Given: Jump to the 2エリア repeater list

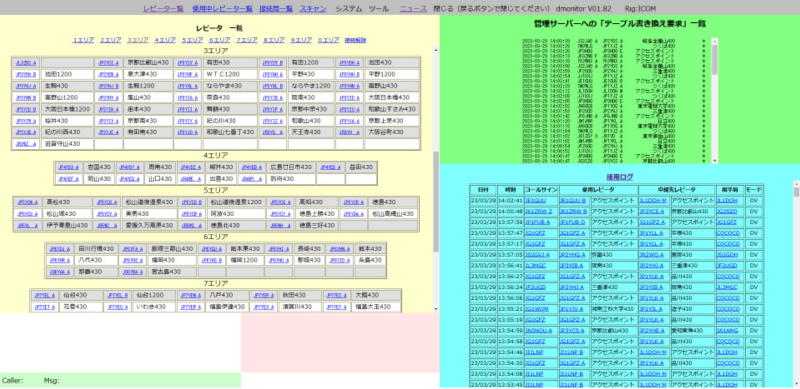Looking at the screenshot, I should pyautogui.click(x=110, y=40).
